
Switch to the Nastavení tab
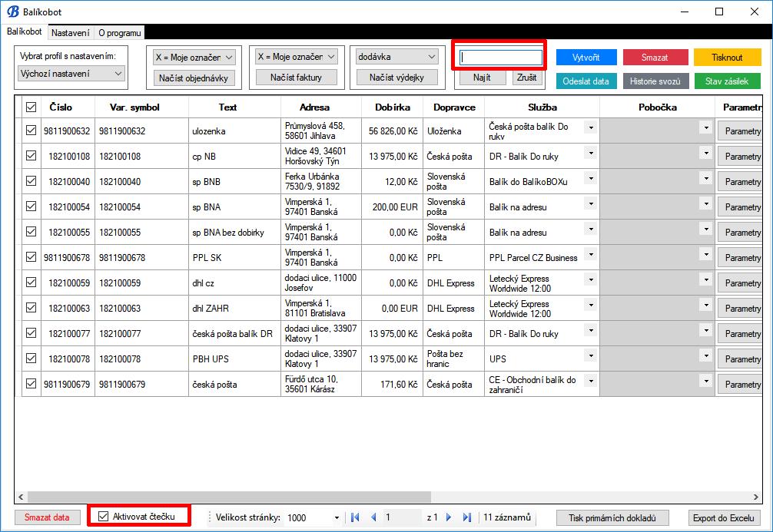[x=71, y=32]
